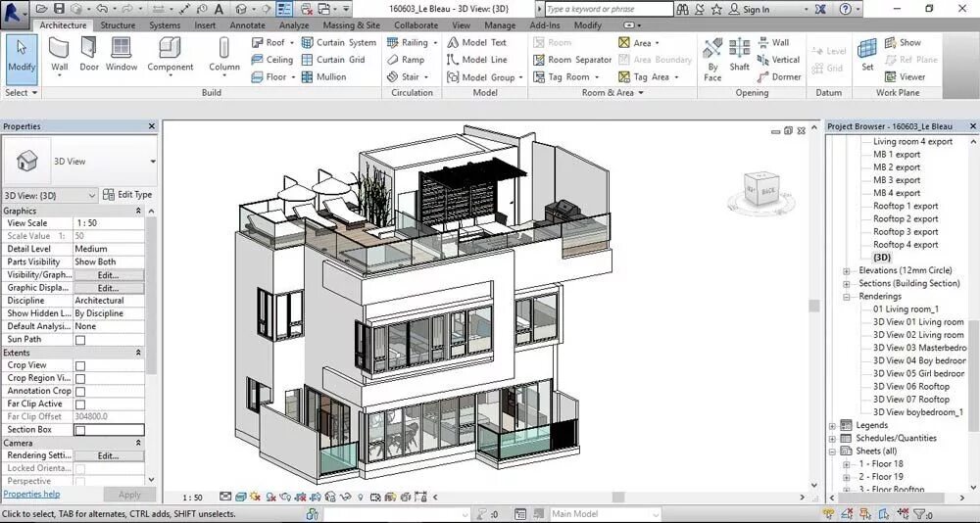Select the Window tool
This screenshot has width=980, height=523.
(x=122, y=55)
